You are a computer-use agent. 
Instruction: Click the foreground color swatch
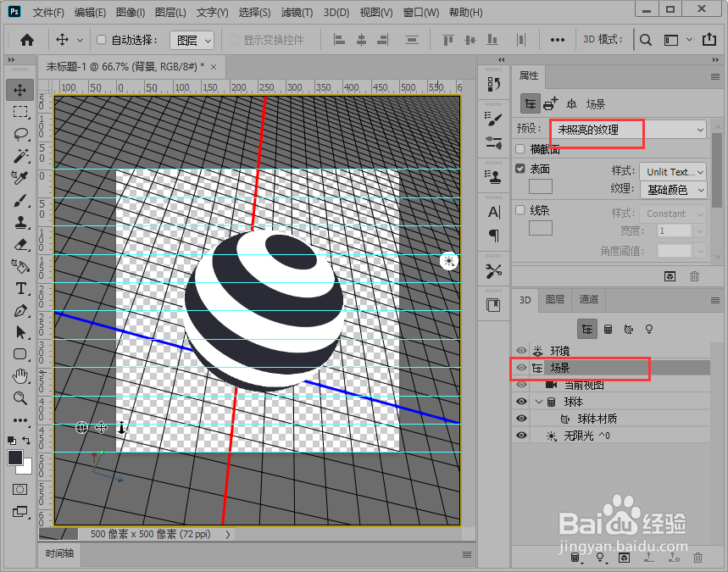tap(15, 458)
